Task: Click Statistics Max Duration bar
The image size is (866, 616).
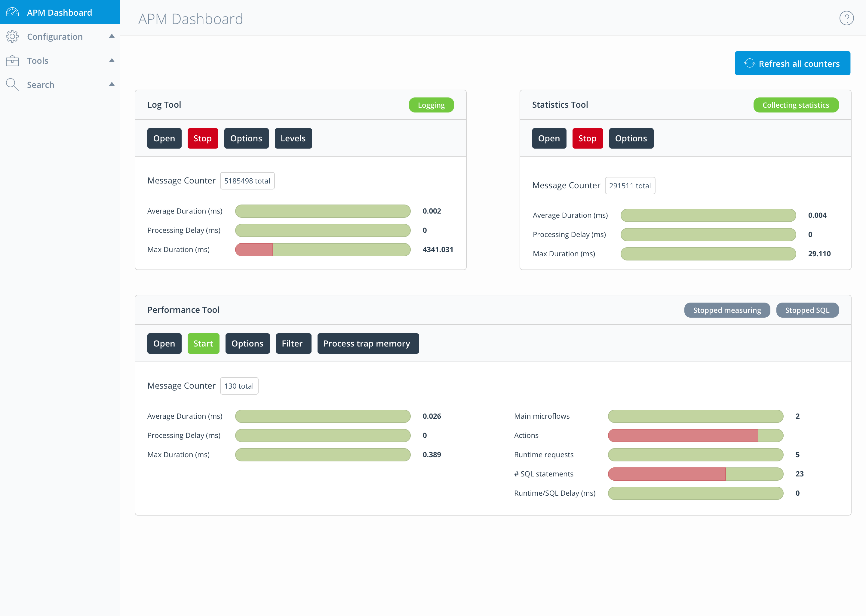Action: [x=708, y=254]
